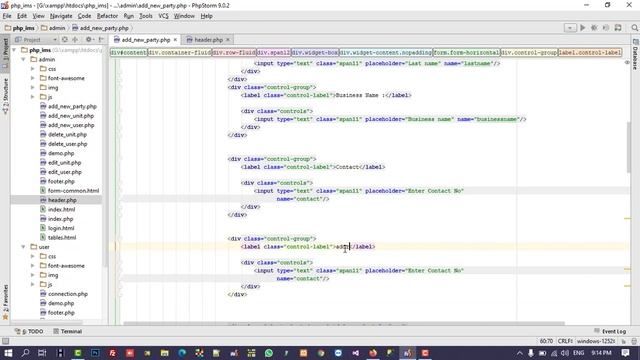Click the project structure toolbar icon
Viewport: 640px width, 360px height.
[618, 28]
